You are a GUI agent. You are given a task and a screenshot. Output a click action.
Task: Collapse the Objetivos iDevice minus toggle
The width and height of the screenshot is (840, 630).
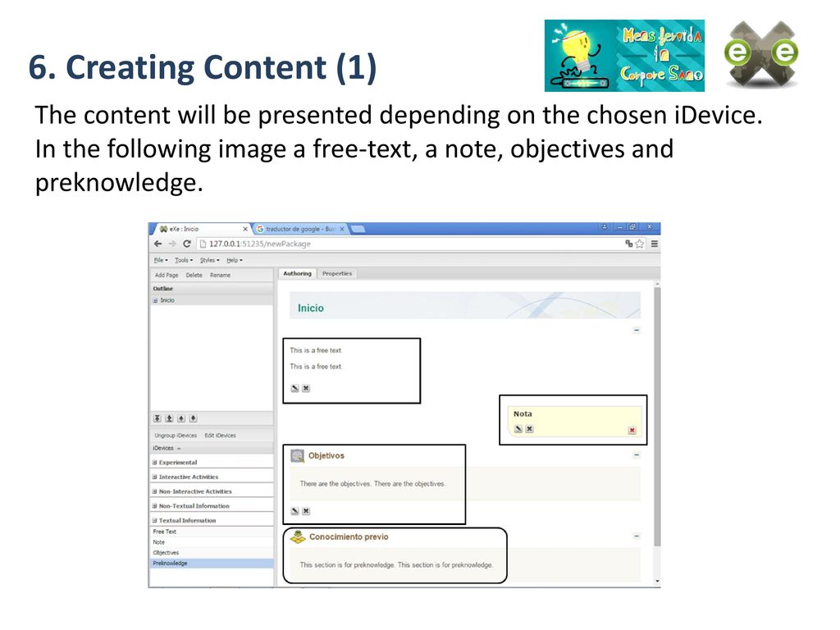point(637,454)
